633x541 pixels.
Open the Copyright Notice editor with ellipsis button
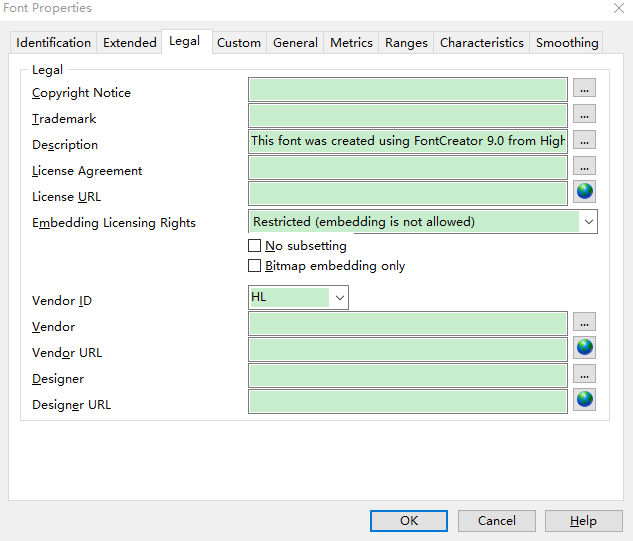[x=584, y=88]
